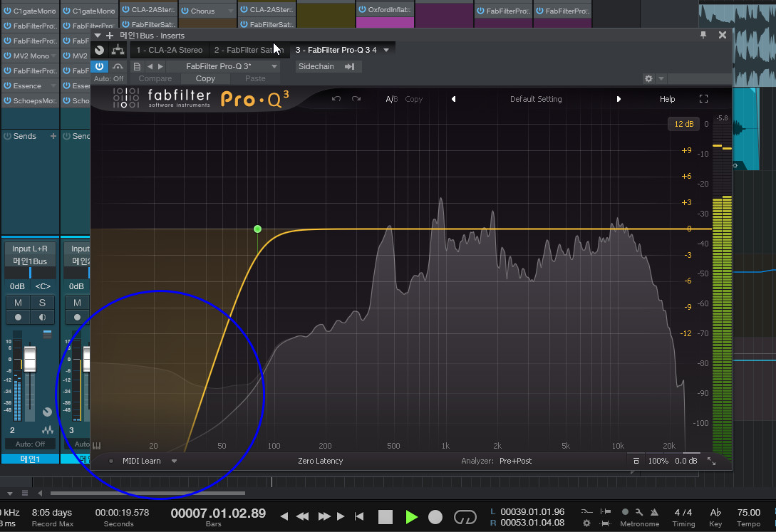Click fast forward transport button
Viewport: 776px width, 532px height.
pyautogui.click(x=324, y=516)
